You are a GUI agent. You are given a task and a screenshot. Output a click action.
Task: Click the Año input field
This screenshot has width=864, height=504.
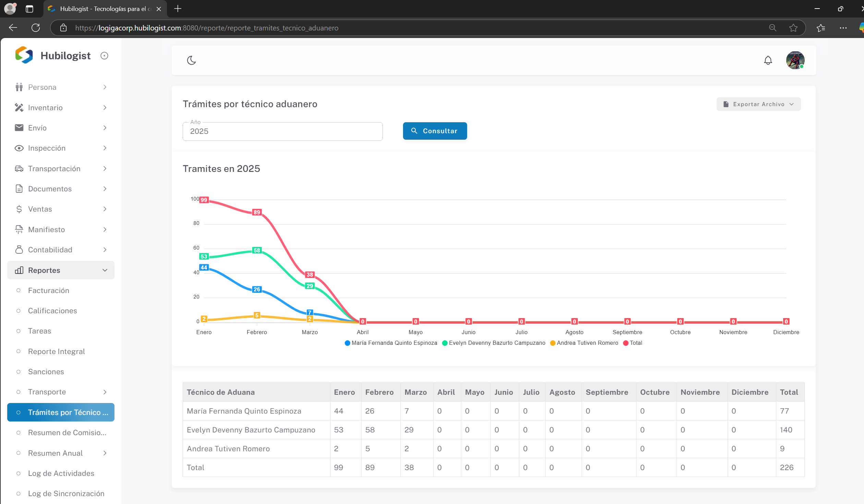[x=282, y=131]
